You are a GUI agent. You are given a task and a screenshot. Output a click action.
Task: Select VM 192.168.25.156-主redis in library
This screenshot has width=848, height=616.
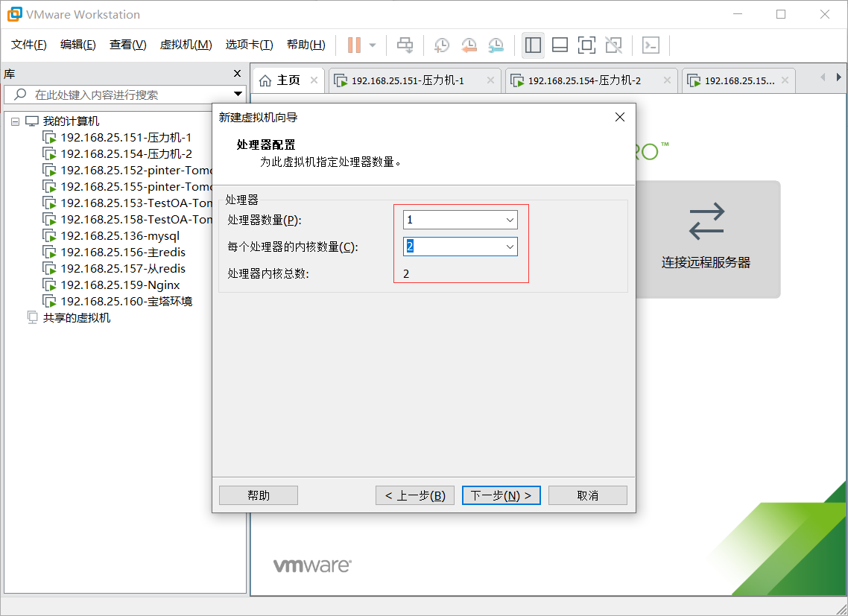[123, 252]
